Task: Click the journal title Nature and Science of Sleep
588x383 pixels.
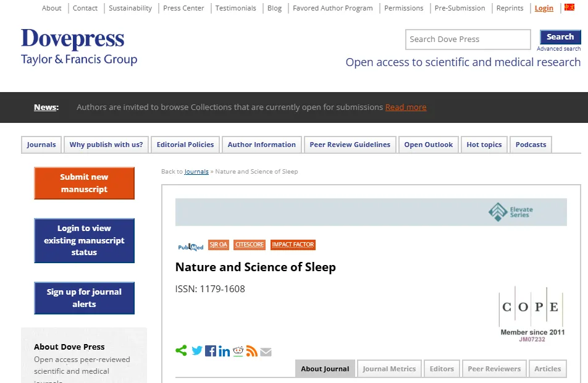Action: pos(255,267)
